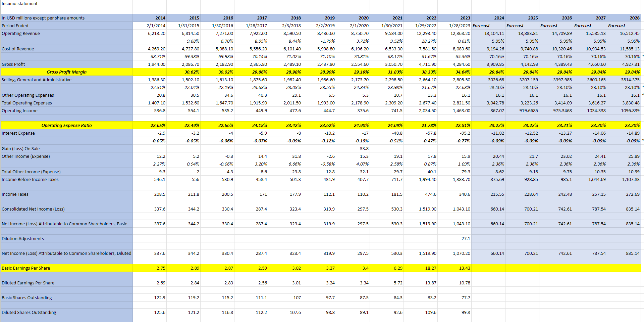Select total operating expenses 2,821.50

[454, 103]
